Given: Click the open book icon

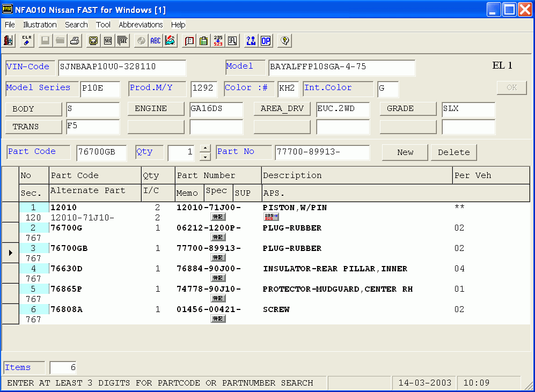Looking at the screenshot, I should tap(189, 41).
